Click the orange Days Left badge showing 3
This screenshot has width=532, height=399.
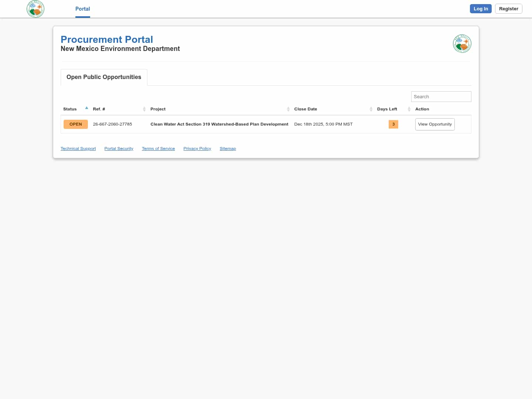[x=393, y=124]
